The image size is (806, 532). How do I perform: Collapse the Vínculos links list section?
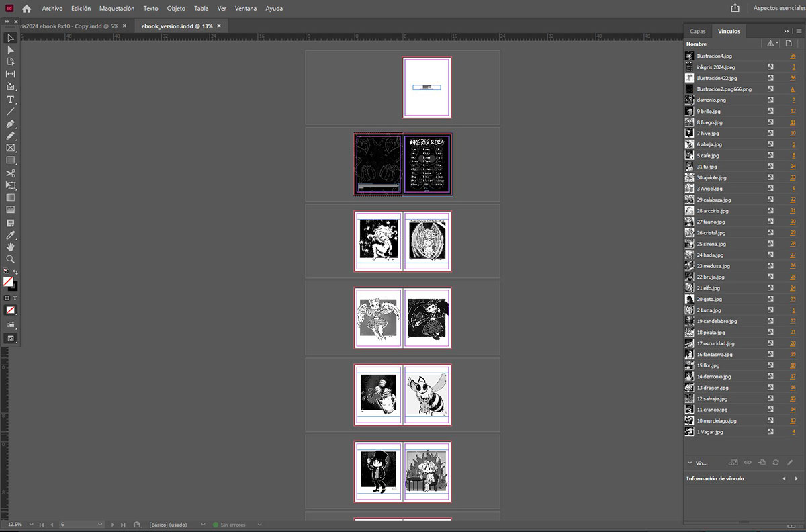tap(690, 463)
